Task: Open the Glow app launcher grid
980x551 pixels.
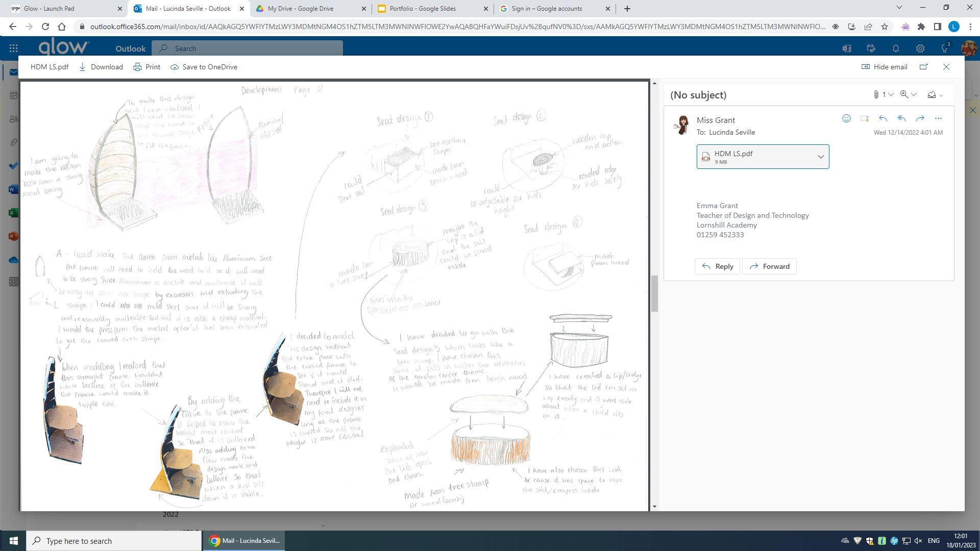Action: coord(14,48)
